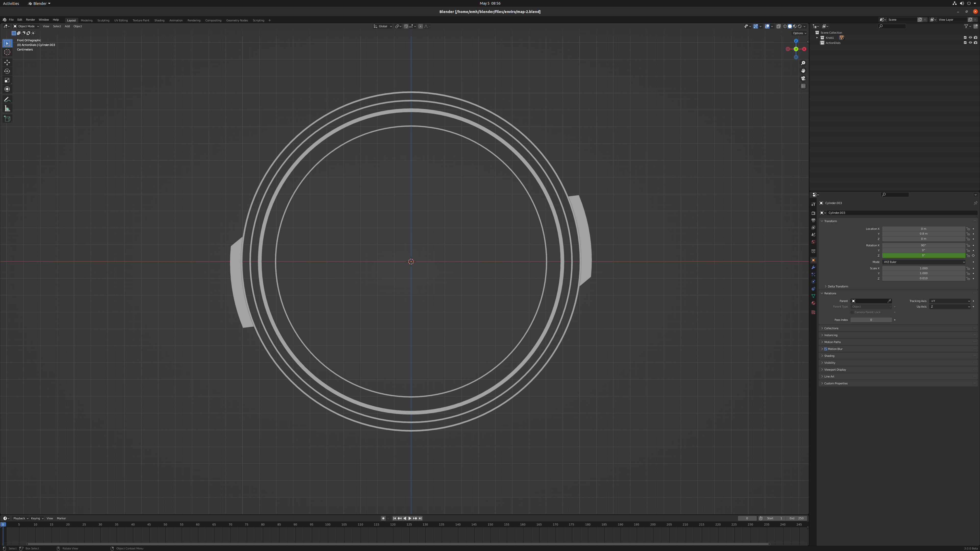Toggle snapping magnet in viewport header

(406, 26)
